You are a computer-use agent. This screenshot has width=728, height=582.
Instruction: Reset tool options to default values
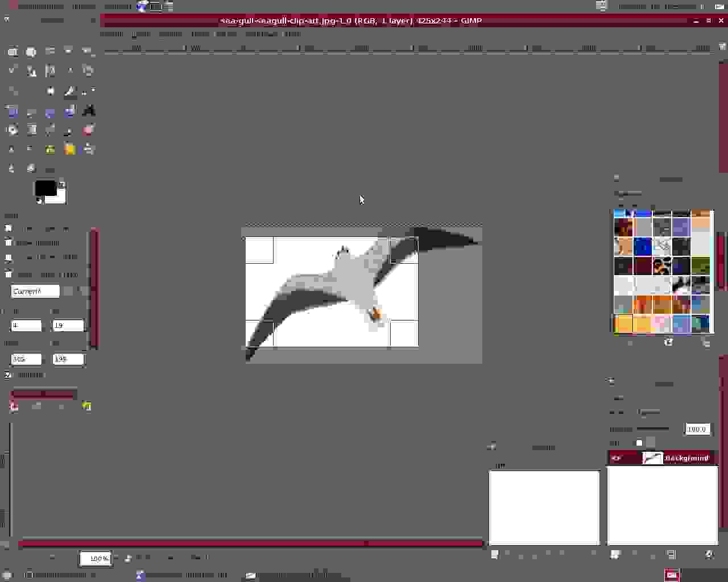pos(86,406)
